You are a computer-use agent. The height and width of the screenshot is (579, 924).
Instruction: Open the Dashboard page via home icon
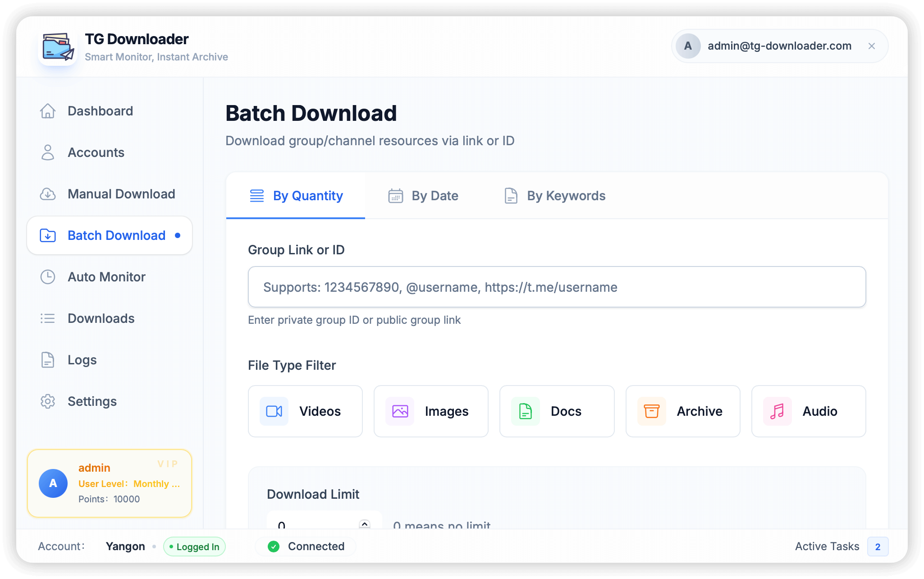pyautogui.click(x=48, y=111)
